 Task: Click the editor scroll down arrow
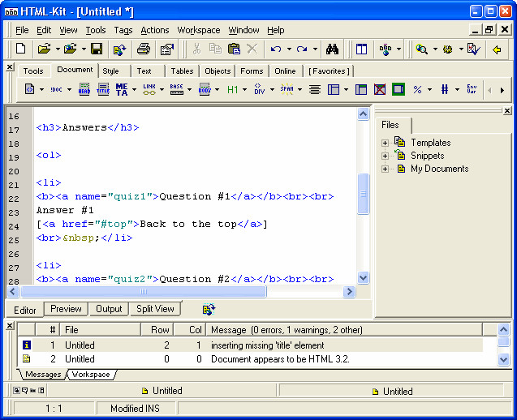[363, 277]
